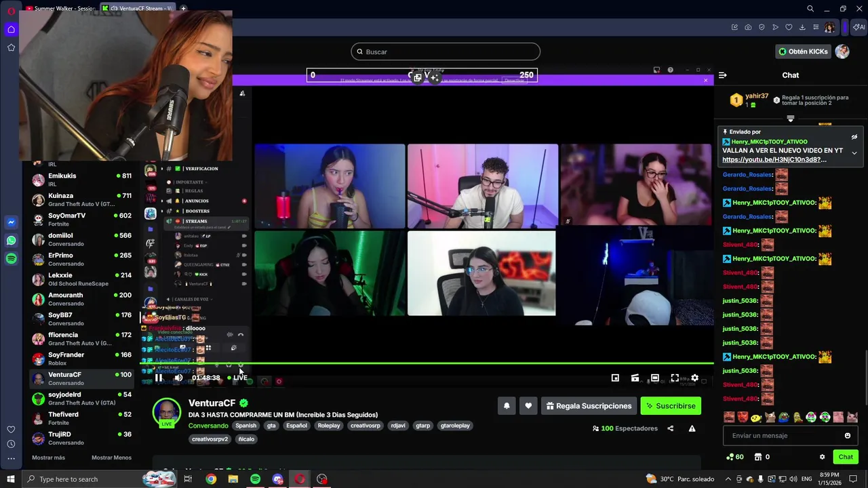Open Opera tab search magnifier
The image size is (868, 488).
810,9
